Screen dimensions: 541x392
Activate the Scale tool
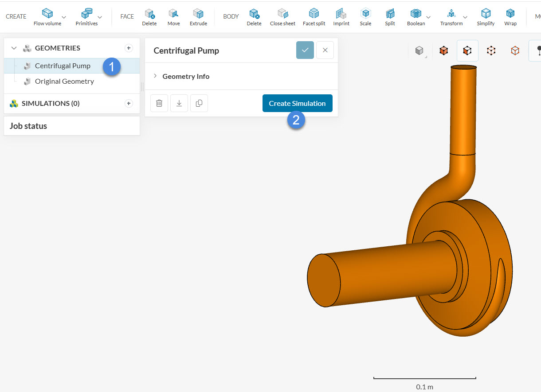365,16
